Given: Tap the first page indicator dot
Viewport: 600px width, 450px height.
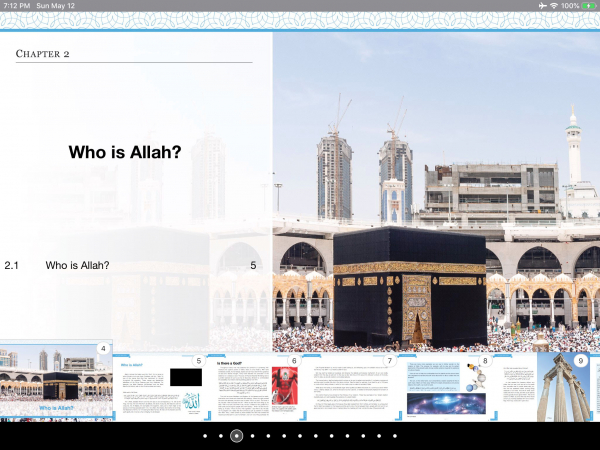Looking at the screenshot, I should pyautogui.click(x=205, y=436).
